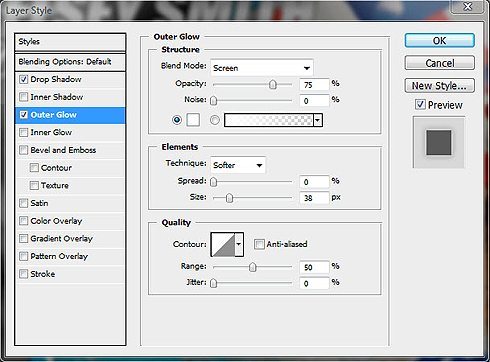Open Bevel and Emboss settings label

[x=63, y=150]
